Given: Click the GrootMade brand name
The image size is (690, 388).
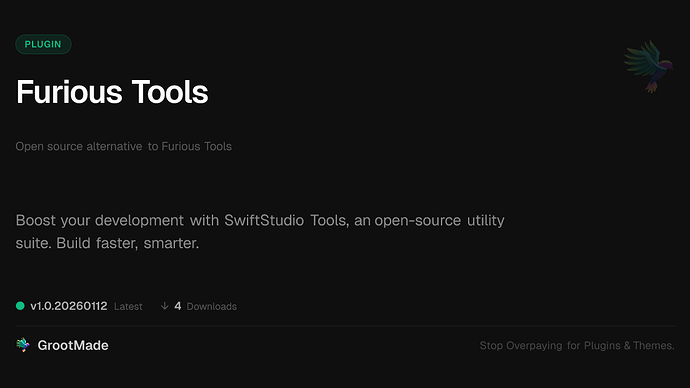Looking at the screenshot, I should coord(73,345).
